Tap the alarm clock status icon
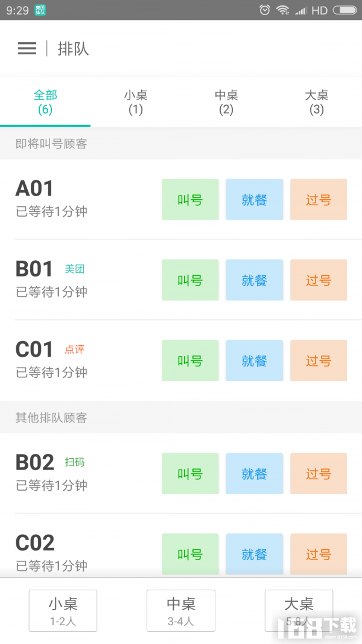Screen dimensions: 362x644 pos(265,10)
